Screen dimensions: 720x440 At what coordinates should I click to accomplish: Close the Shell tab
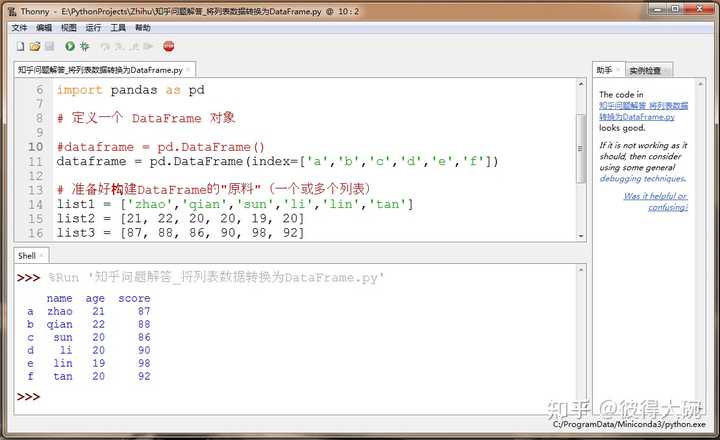pos(41,256)
